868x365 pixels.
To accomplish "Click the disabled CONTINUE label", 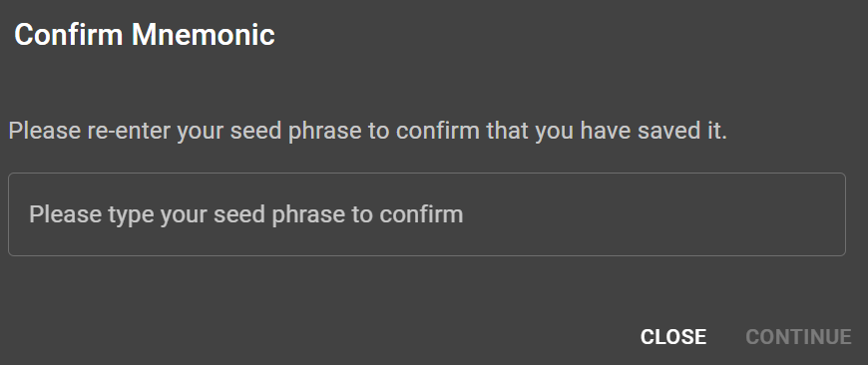I will click(x=798, y=337).
